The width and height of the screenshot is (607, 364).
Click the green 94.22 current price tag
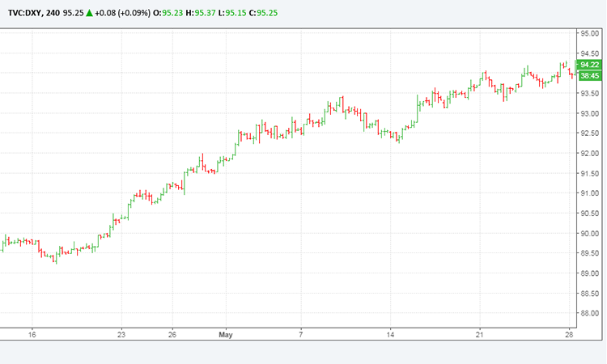[x=589, y=65]
